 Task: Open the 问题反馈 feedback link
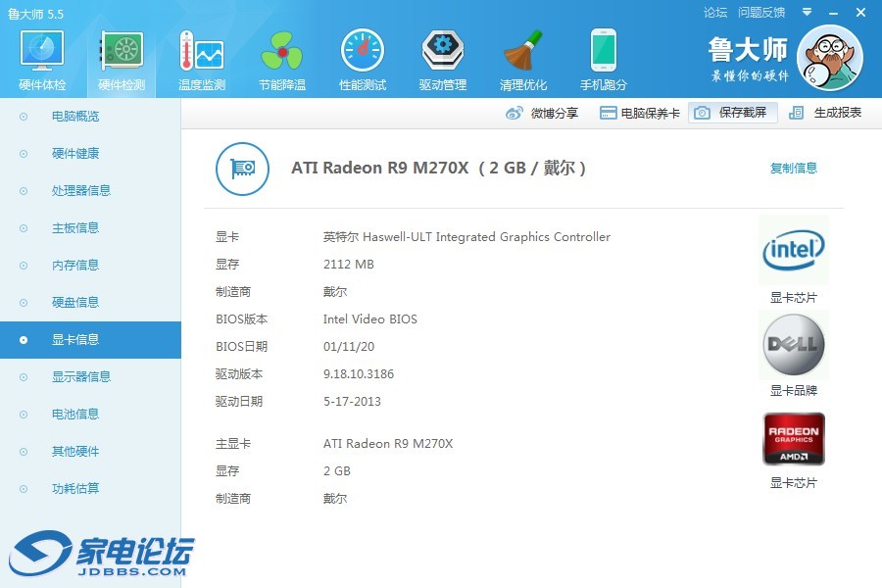[x=761, y=13]
